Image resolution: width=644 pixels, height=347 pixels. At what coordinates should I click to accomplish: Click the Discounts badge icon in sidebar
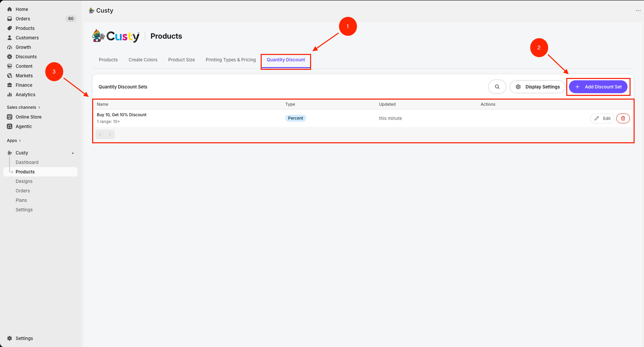tap(9, 57)
